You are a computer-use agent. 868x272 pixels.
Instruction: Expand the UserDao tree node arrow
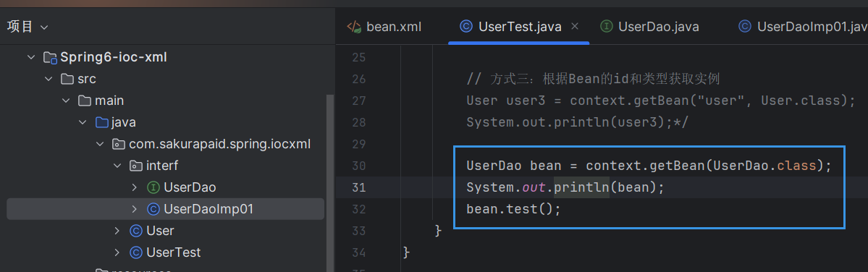[135, 187]
